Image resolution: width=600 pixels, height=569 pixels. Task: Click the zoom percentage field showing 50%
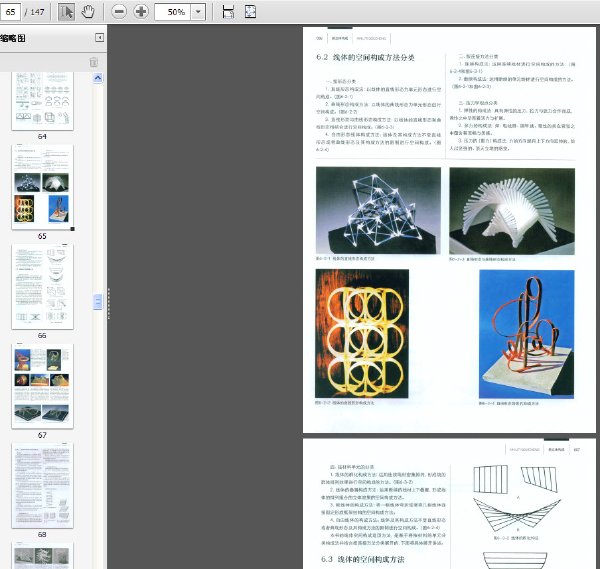pyautogui.click(x=173, y=12)
